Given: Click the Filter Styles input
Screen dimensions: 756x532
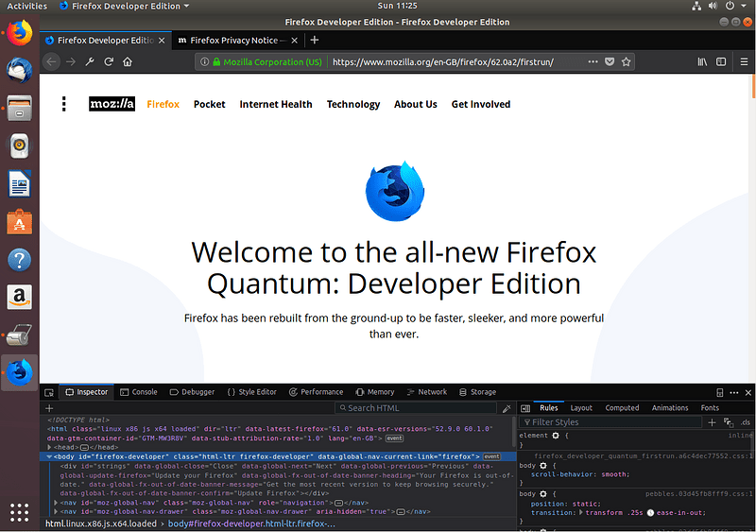Looking at the screenshot, I should (610, 422).
